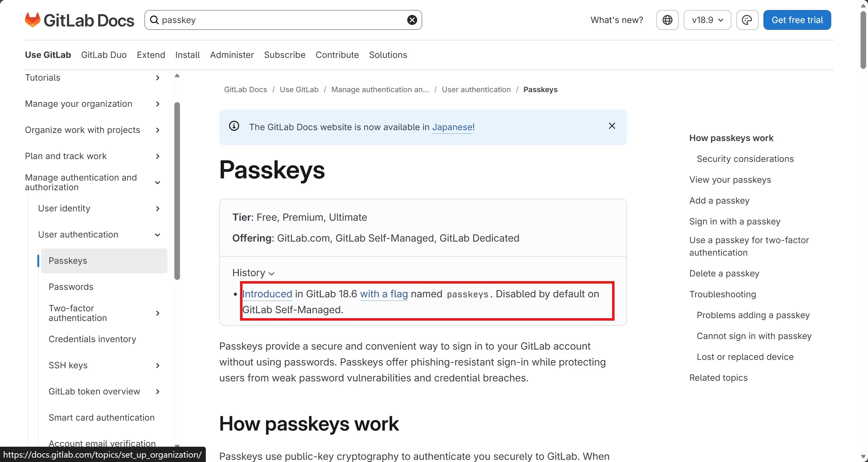
Task: Expand Two-factor authentication in sidebar
Action: pos(157,313)
